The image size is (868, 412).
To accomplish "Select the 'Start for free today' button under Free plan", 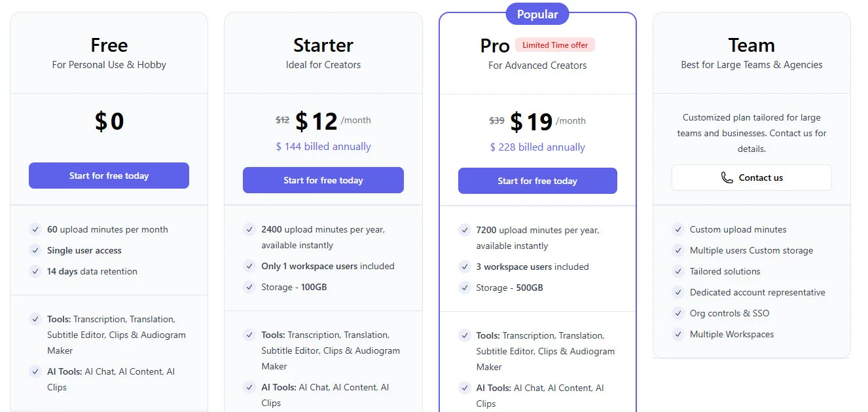I will pos(109,176).
